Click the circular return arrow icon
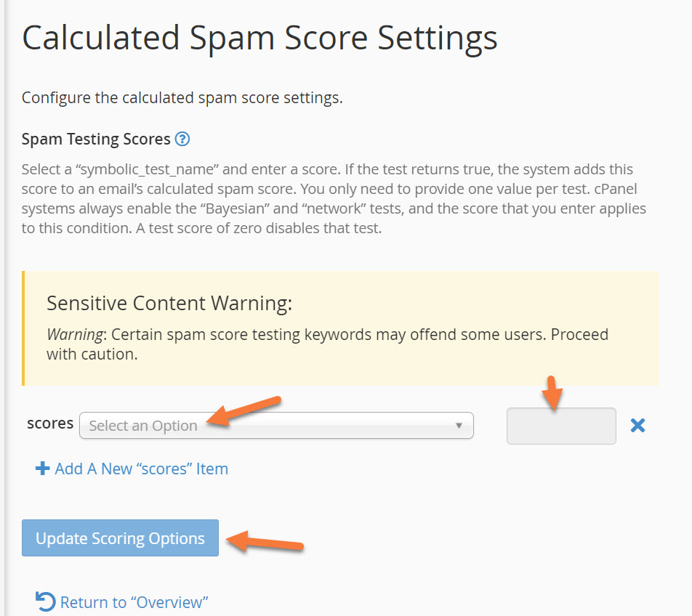This screenshot has width=692, height=616. tap(45, 601)
